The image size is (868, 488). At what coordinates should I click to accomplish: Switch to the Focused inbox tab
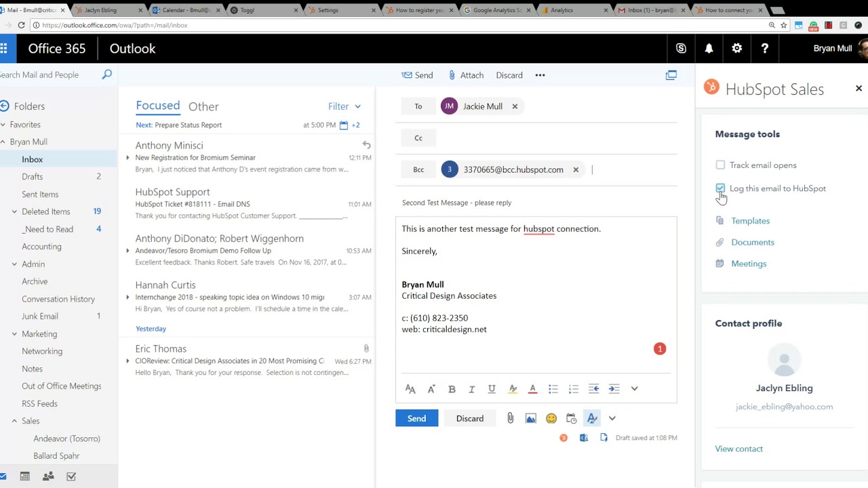point(157,105)
